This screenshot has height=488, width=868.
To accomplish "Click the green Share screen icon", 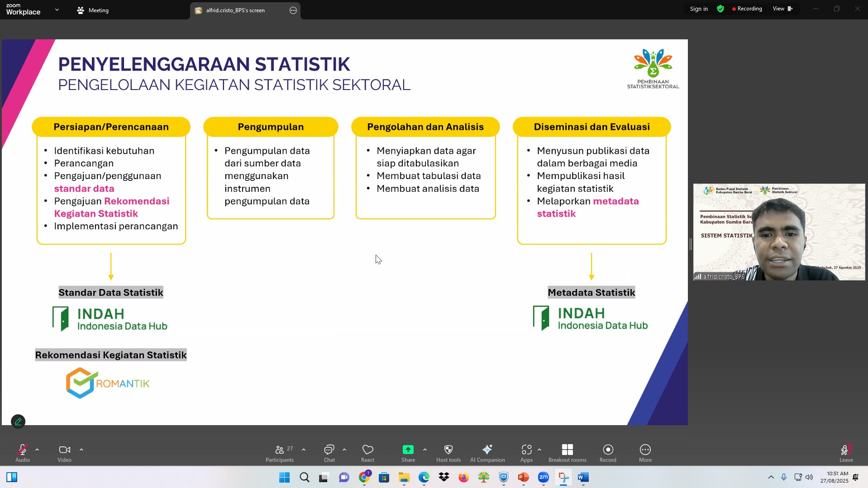I will point(408,450).
